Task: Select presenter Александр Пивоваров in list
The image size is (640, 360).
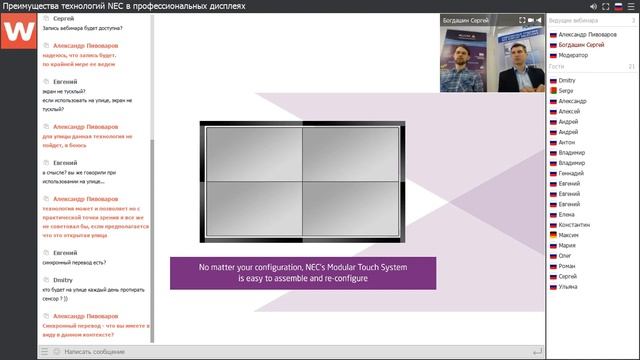Action: (587, 35)
